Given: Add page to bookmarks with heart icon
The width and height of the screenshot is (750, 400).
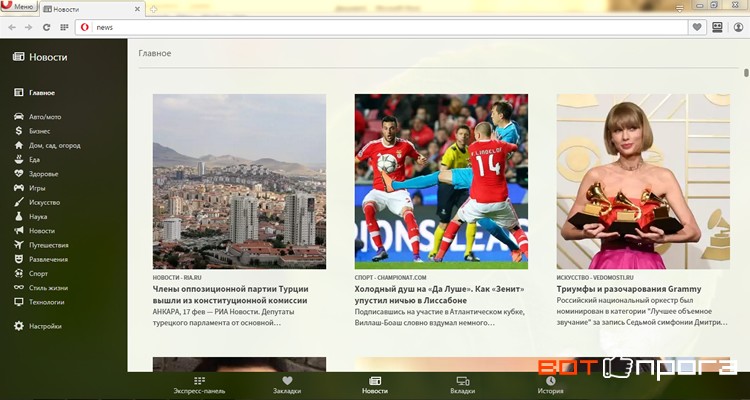Looking at the screenshot, I should [697, 27].
